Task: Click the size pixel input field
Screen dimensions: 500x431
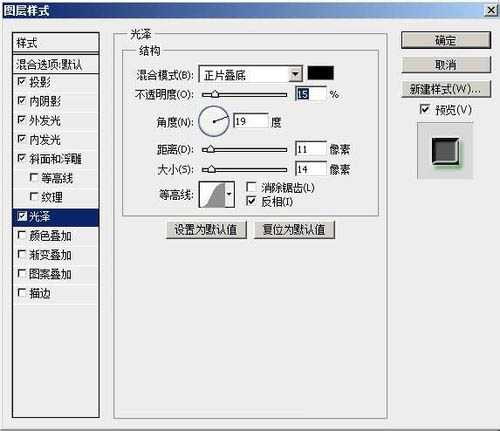Action: tap(310, 169)
